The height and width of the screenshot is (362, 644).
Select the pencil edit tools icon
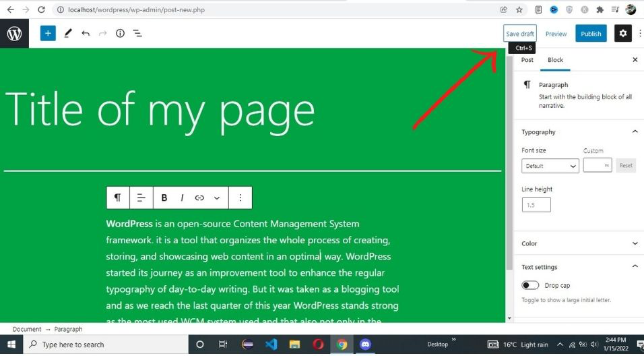click(x=68, y=33)
